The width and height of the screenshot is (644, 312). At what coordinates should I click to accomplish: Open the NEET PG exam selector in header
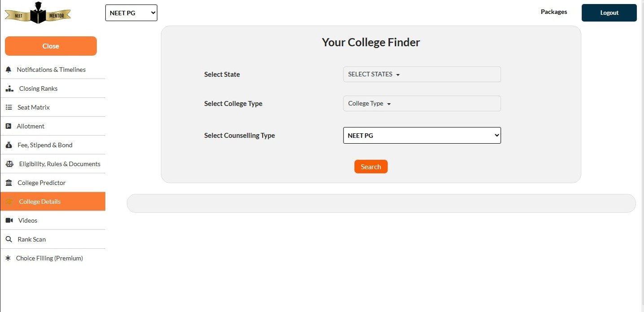(x=131, y=13)
